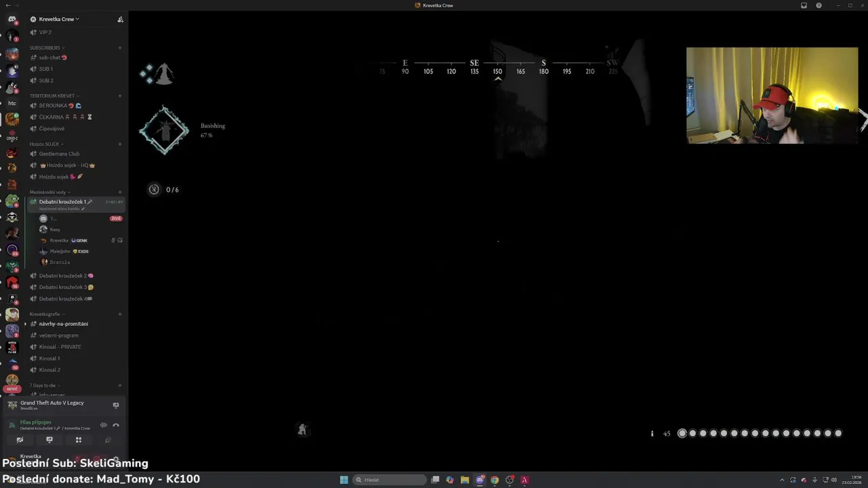Open user Malejjohn in voice list
This screenshot has height=488, width=868.
(80, 251)
